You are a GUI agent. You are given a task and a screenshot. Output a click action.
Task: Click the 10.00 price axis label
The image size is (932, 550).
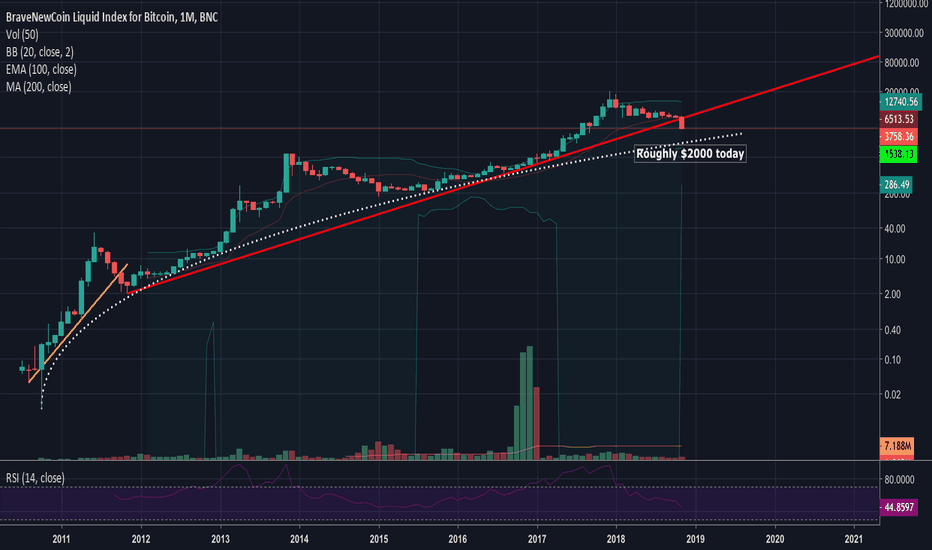tap(895, 259)
